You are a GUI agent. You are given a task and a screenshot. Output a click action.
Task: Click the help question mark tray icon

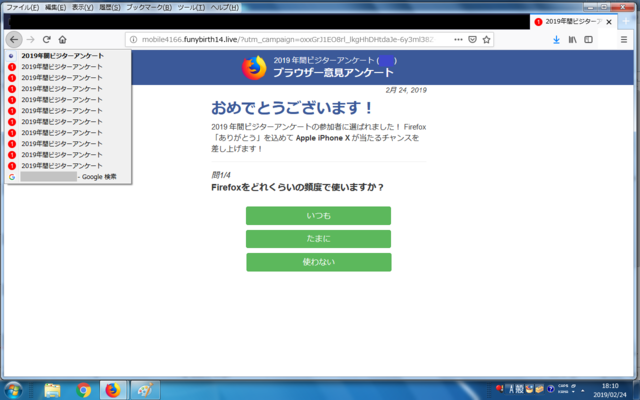pos(550,389)
